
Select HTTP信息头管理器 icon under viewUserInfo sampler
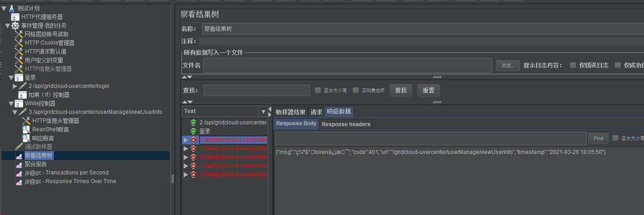tap(26, 121)
